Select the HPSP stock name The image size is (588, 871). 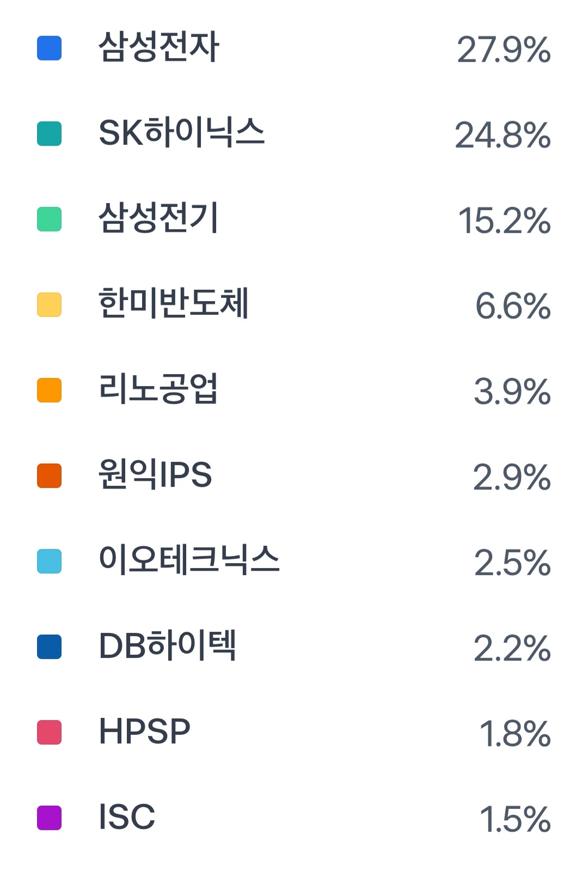(x=144, y=731)
